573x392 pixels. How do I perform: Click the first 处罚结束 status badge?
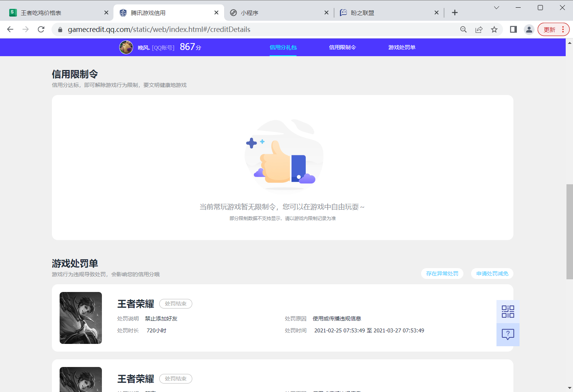point(176,304)
